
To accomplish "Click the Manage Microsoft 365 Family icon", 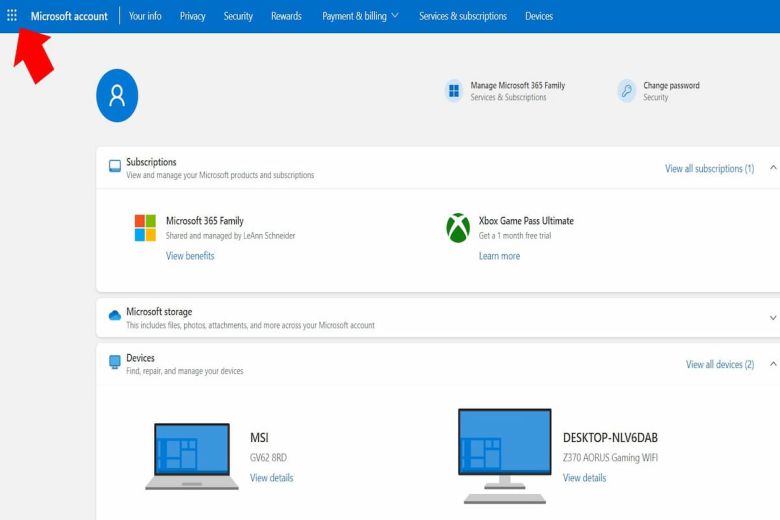I will click(454, 91).
